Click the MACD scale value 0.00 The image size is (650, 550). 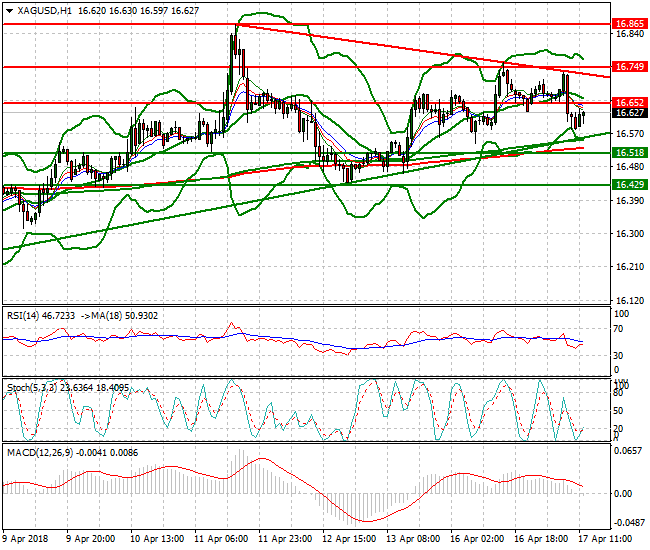(x=623, y=494)
